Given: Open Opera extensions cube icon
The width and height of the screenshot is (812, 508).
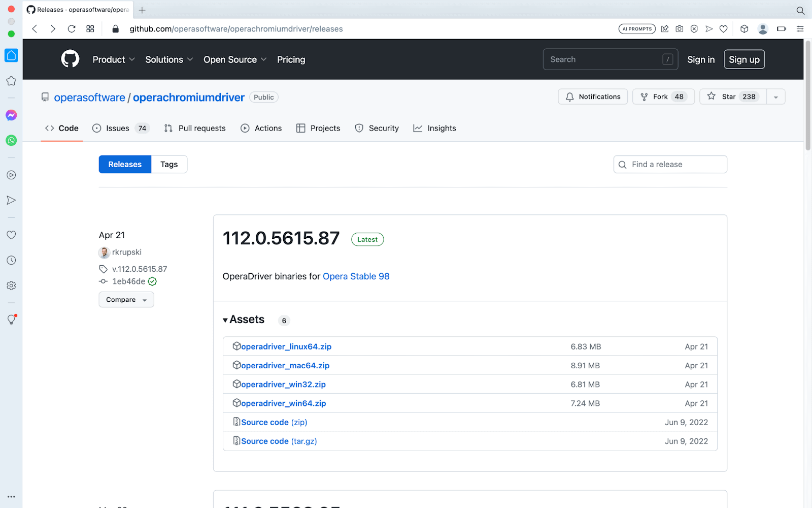Looking at the screenshot, I should (x=744, y=29).
